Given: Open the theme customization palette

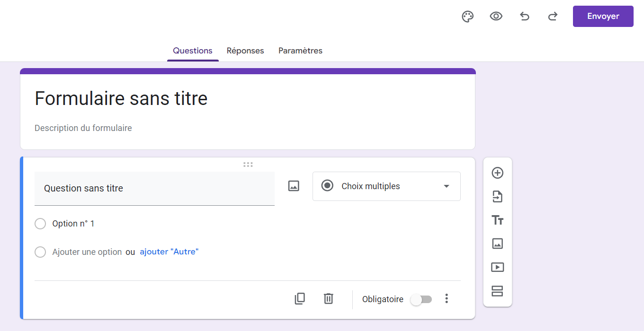Looking at the screenshot, I should point(467,17).
